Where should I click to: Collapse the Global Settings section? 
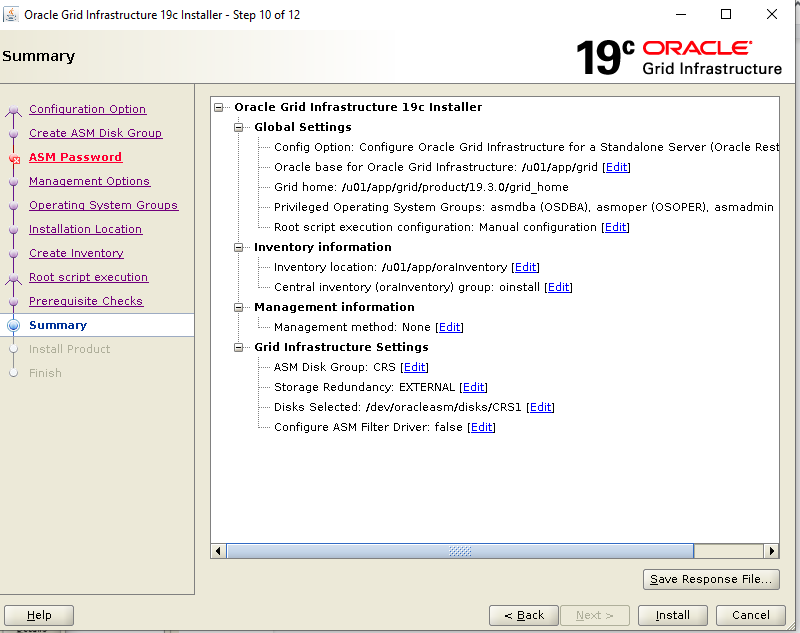[238, 127]
